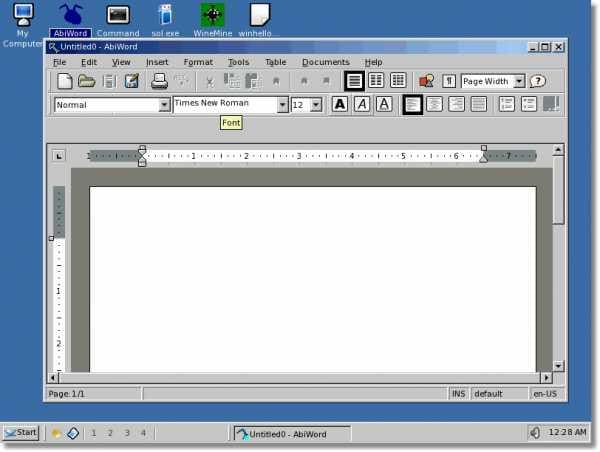
Task: Open the winhello desktop file icon
Action: tap(259, 20)
